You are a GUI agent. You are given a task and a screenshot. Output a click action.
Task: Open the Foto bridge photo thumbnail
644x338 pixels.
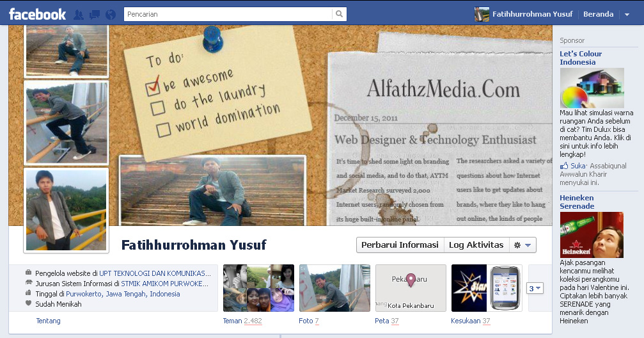(x=334, y=288)
